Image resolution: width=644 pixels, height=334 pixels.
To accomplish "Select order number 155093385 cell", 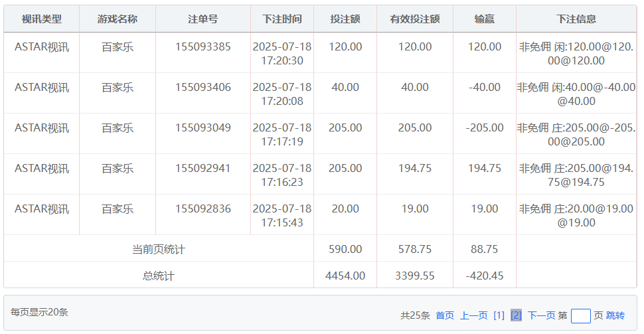I will [x=202, y=47].
